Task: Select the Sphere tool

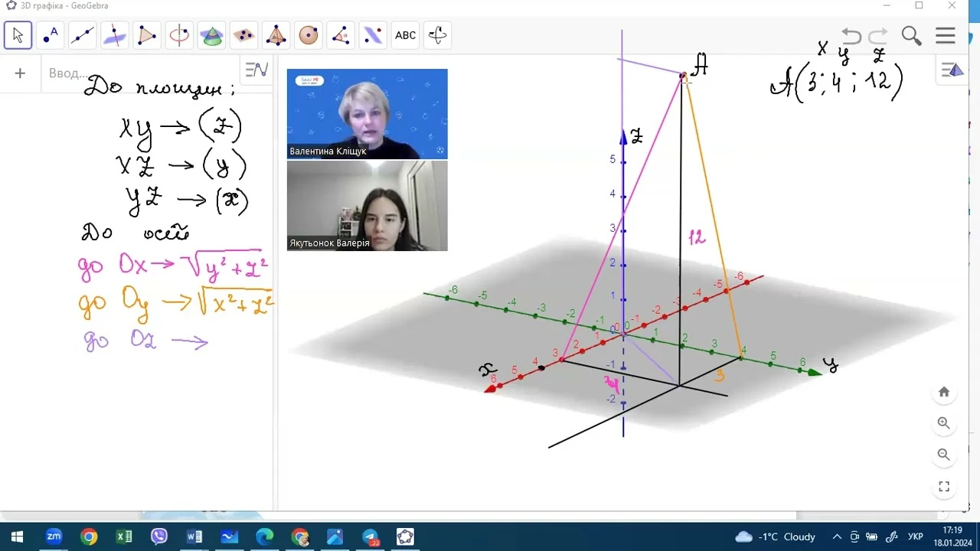Action: pos(309,35)
